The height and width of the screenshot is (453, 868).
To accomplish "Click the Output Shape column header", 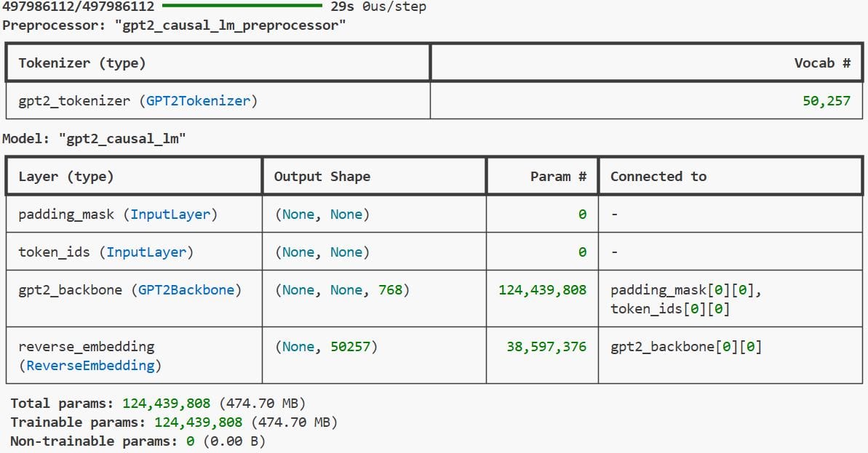I will [322, 176].
